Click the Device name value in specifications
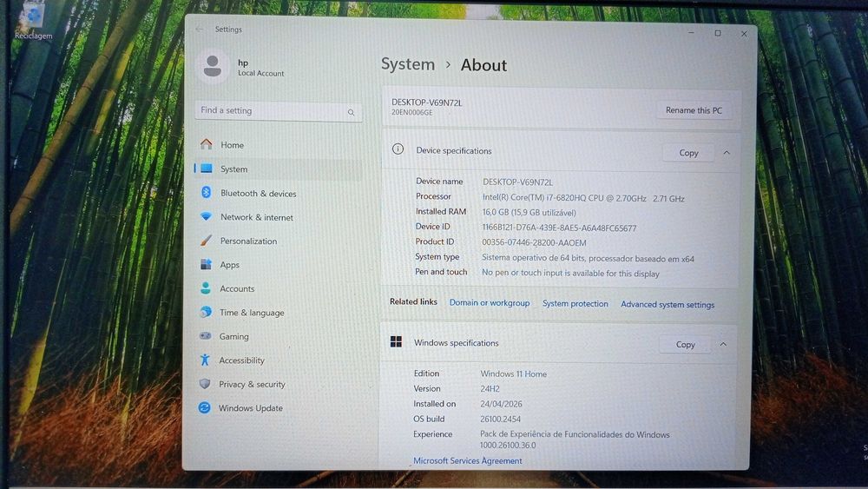The image size is (868, 489). coord(517,182)
